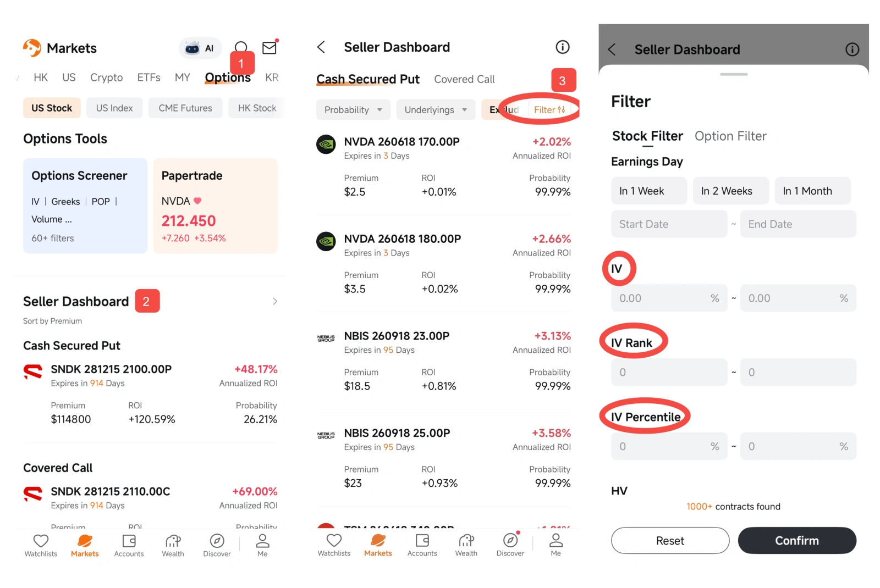Reset all filters
This screenshot has height=588, width=880.
click(x=670, y=541)
